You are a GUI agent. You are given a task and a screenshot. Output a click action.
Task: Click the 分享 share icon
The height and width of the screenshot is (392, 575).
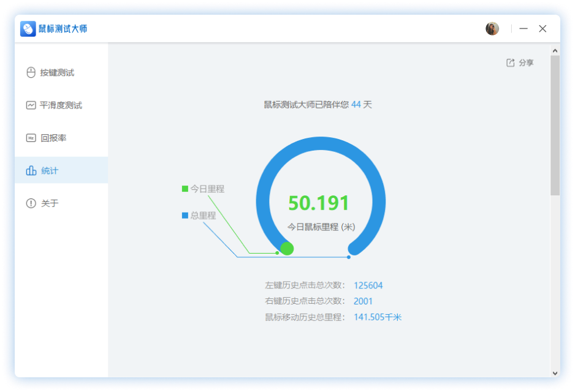510,62
